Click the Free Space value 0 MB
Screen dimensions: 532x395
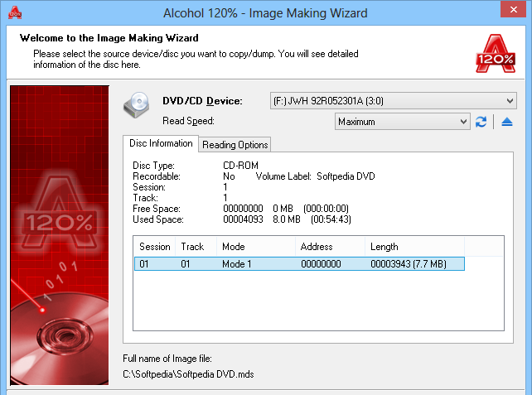283,209
